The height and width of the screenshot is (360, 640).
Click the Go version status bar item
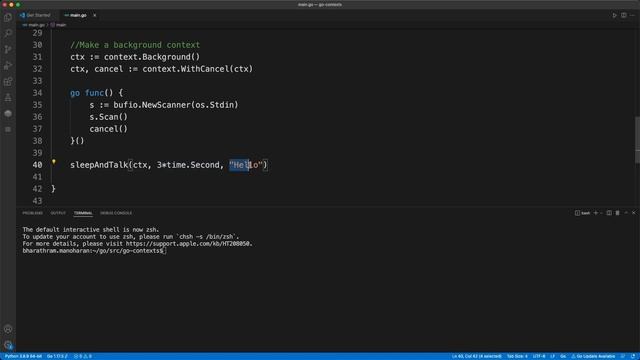[57, 356]
